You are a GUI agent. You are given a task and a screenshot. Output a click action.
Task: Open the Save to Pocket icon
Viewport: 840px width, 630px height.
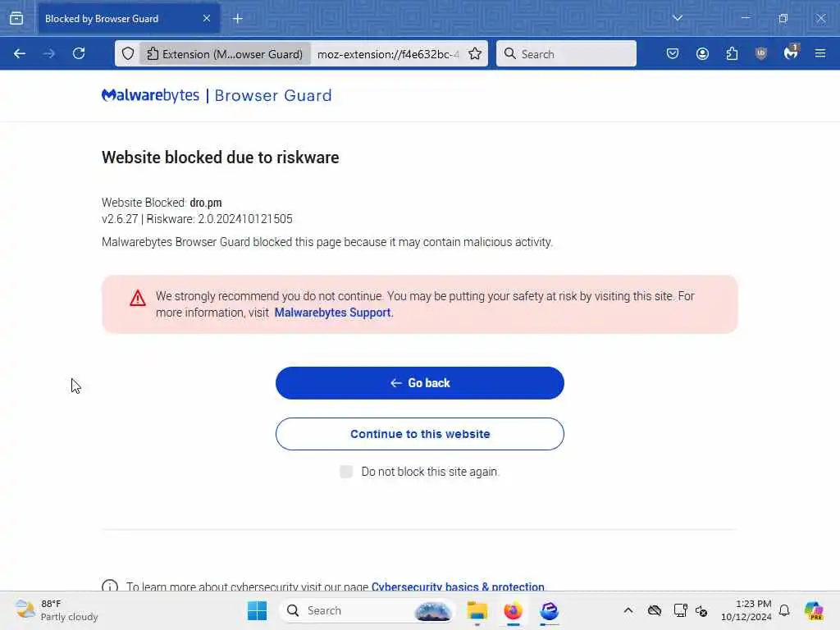673,53
